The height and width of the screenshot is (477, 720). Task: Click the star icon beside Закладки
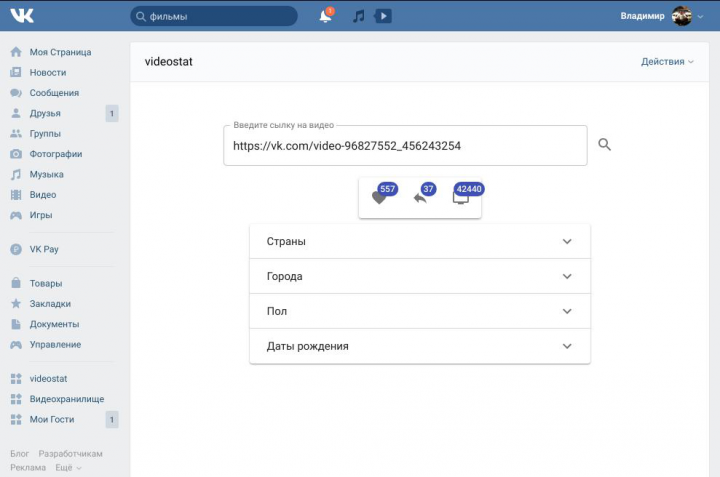16,303
